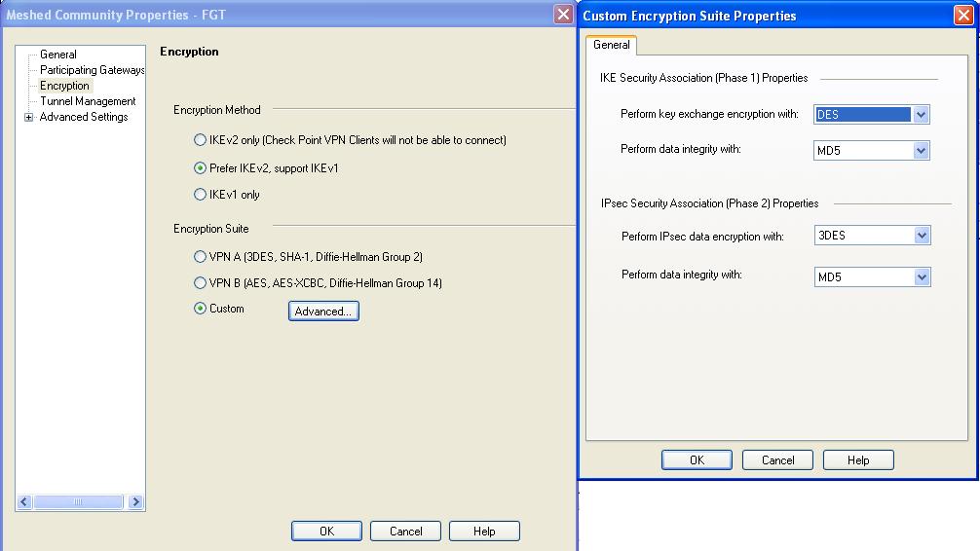Viewport: 980px width, 551px height.
Task: Select Prefer IKEv2, support IKEv1 option
Action: tap(200, 168)
